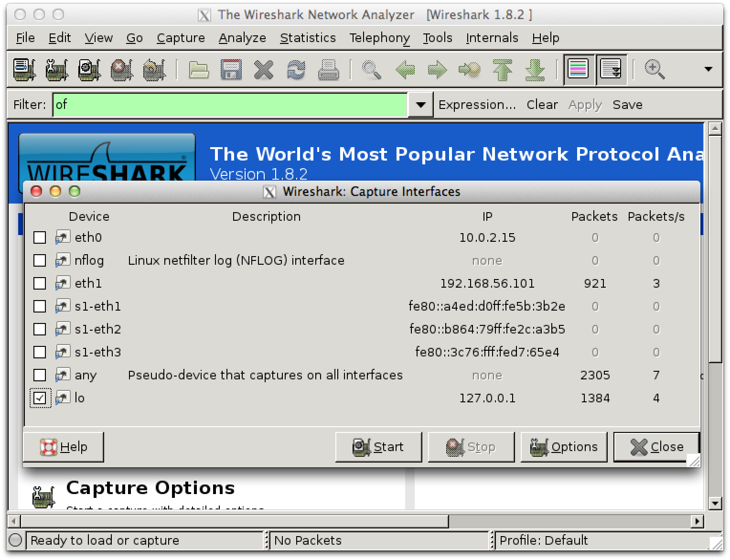730x560 pixels.
Task: Click inside the Filter text field
Action: pos(230,104)
